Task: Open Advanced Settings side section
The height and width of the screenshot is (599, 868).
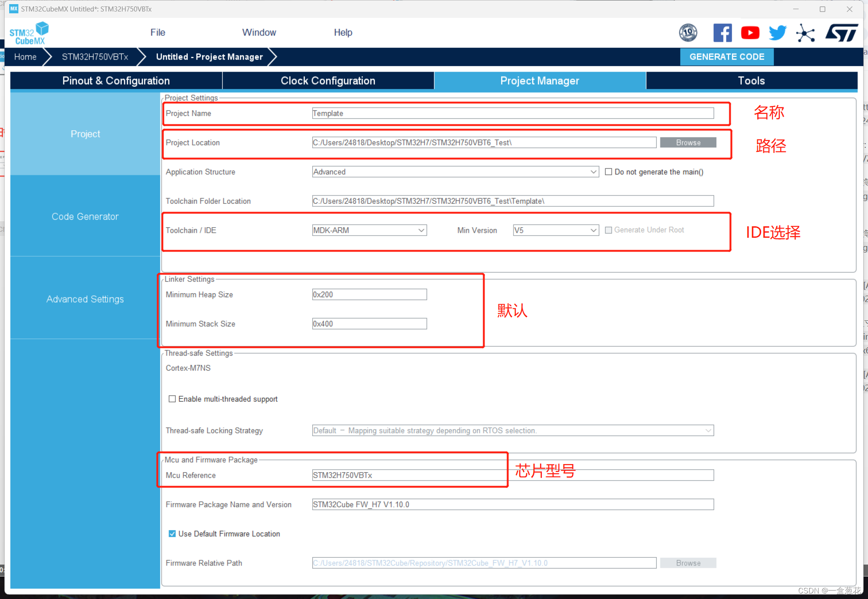Action: (85, 299)
